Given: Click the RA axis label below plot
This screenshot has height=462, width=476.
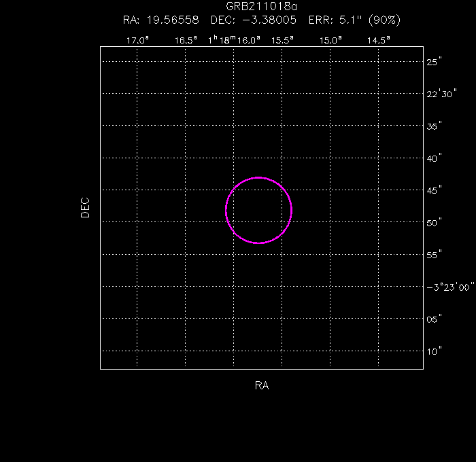Looking at the screenshot, I should [x=262, y=385].
